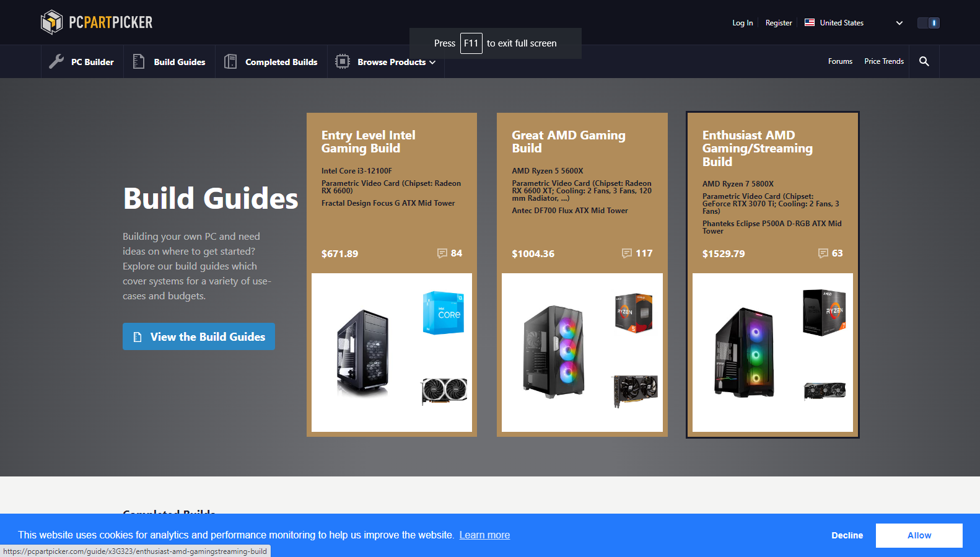The width and height of the screenshot is (980, 557).
Task: Click Antec DF700 Flux ATX Mid Tower text
Action: pos(570,211)
